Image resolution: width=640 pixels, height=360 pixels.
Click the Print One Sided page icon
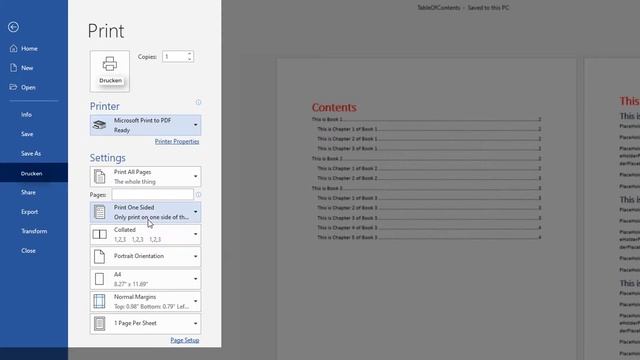[x=100, y=212]
